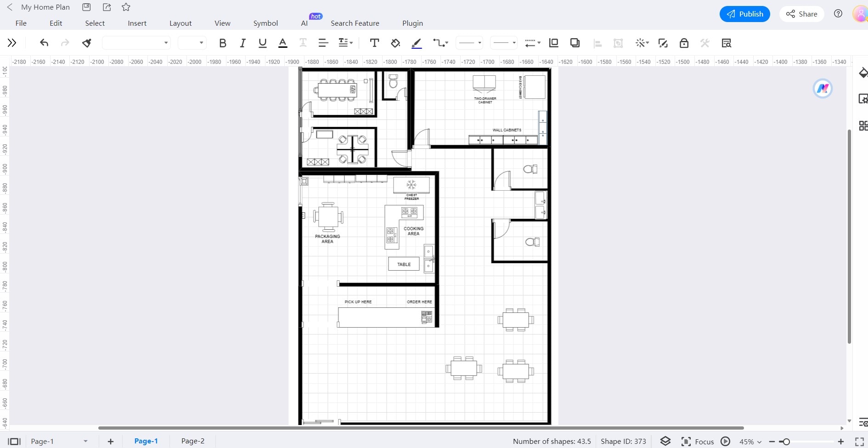Image resolution: width=868 pixels, height=448 pixels.
Task: Open the layers icon in status bar
Action: click(x=665, y=441)
